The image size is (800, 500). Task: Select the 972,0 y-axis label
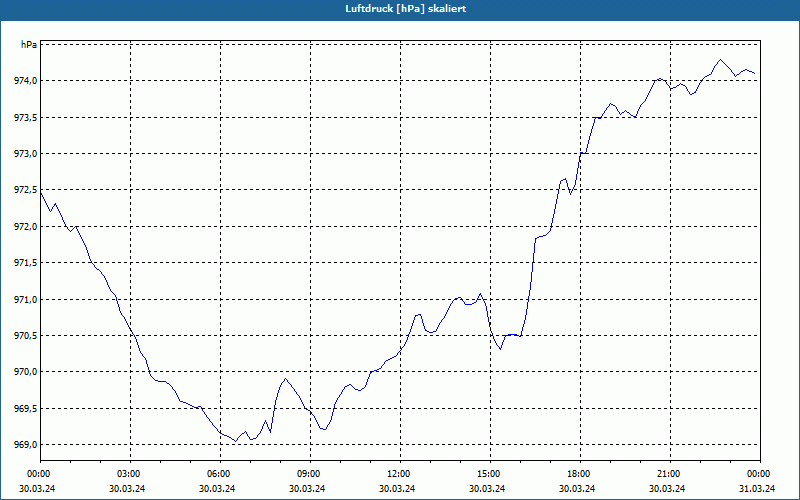tap(24, 227)
